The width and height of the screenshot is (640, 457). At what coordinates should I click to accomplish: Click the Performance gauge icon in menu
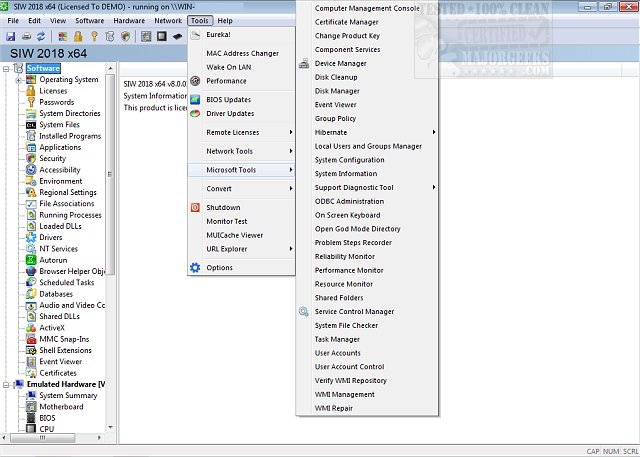click(x=196, y=81)
